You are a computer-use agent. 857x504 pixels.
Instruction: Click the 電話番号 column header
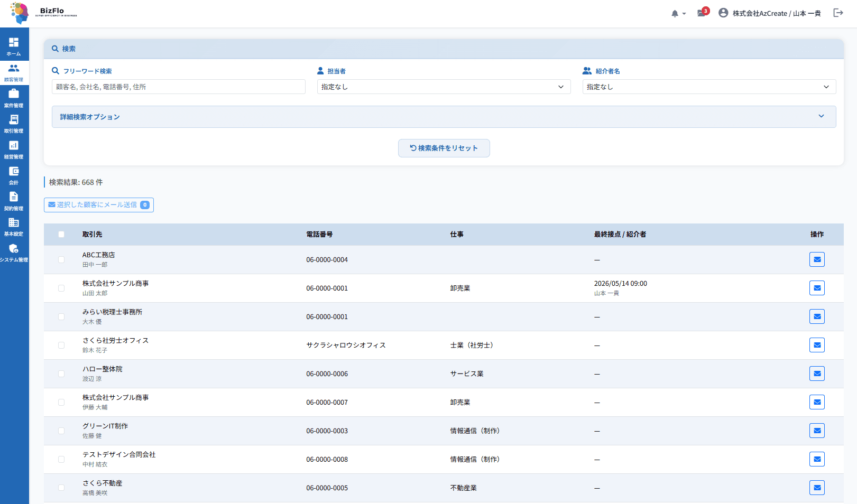(x=319, y=235)
